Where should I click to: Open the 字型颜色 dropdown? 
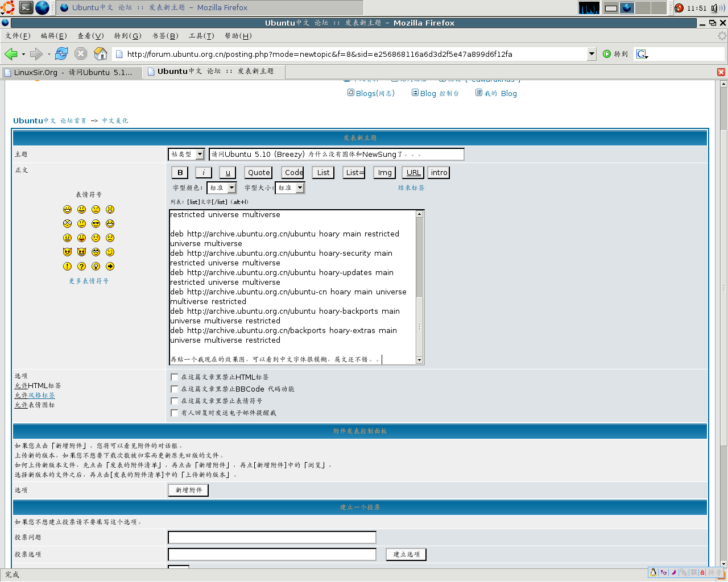pyautogui.click(x=222, y=188)
